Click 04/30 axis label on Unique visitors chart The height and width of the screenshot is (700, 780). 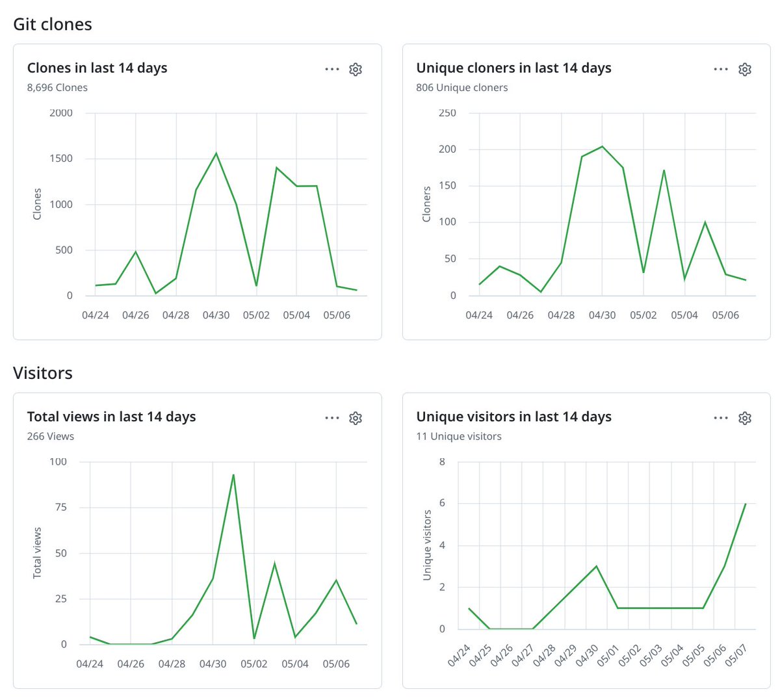(586, 656)
